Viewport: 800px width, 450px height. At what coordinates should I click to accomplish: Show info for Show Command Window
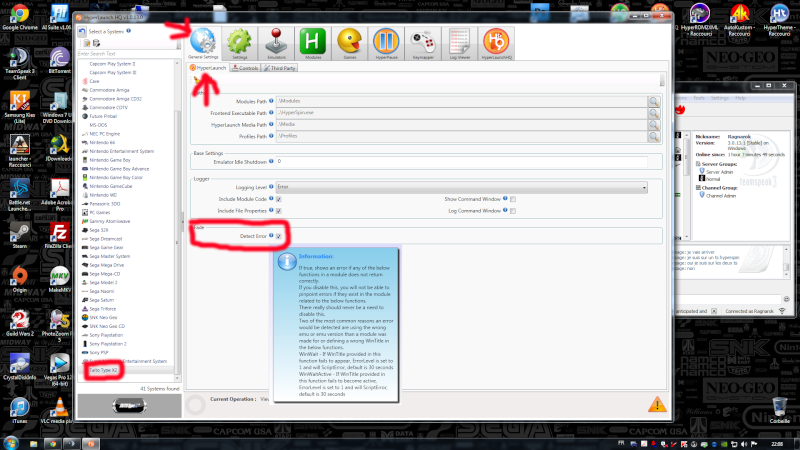pyautogui.click(x=505, y=198)
